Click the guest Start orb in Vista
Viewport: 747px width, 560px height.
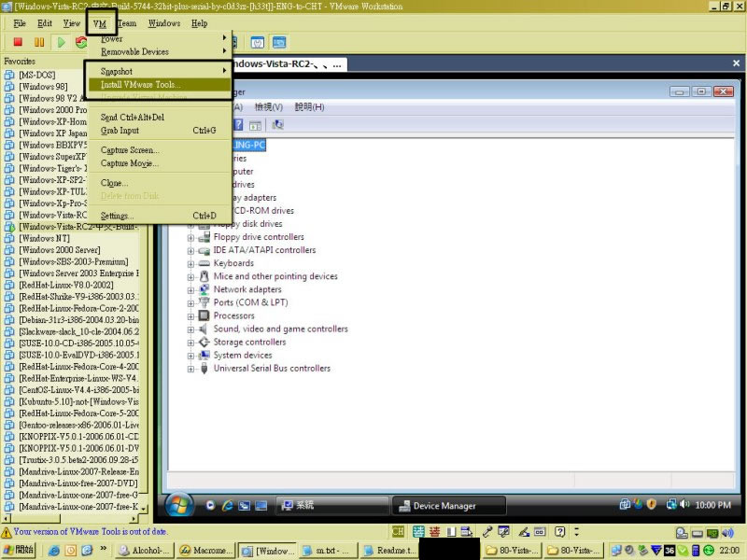pyautogui.click(x=179, y=505)
